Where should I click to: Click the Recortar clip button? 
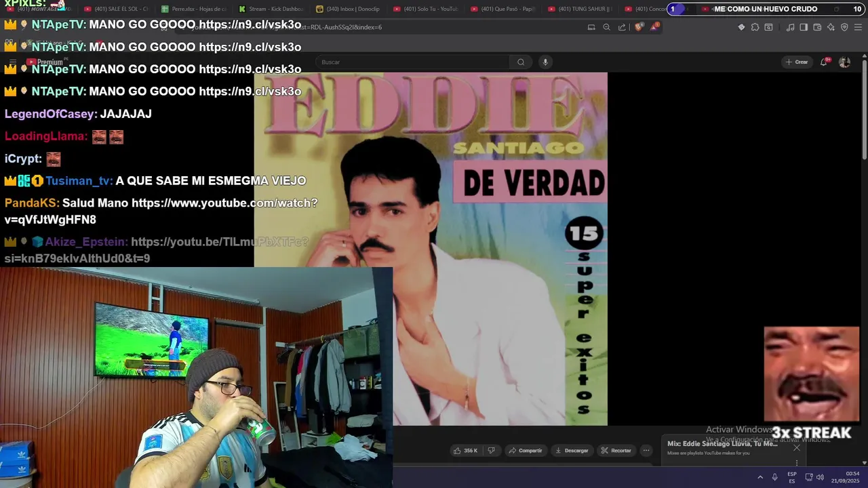pos(616,451)
